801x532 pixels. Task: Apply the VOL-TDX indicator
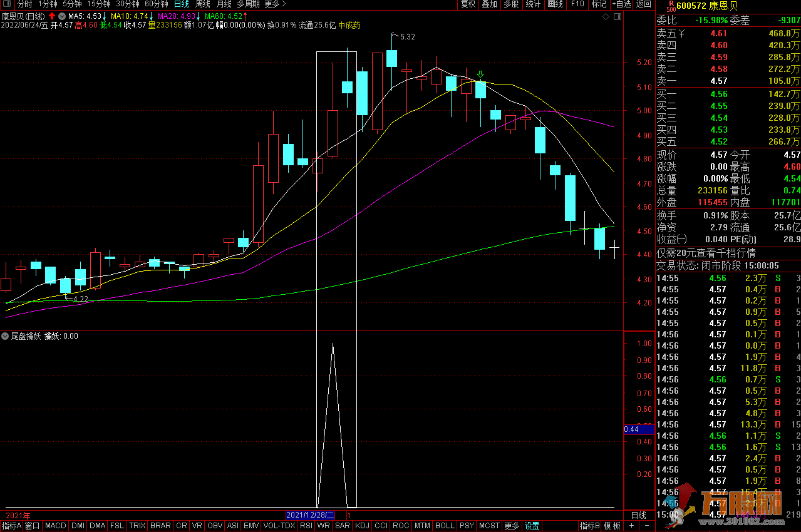click(x=279, y=526)
